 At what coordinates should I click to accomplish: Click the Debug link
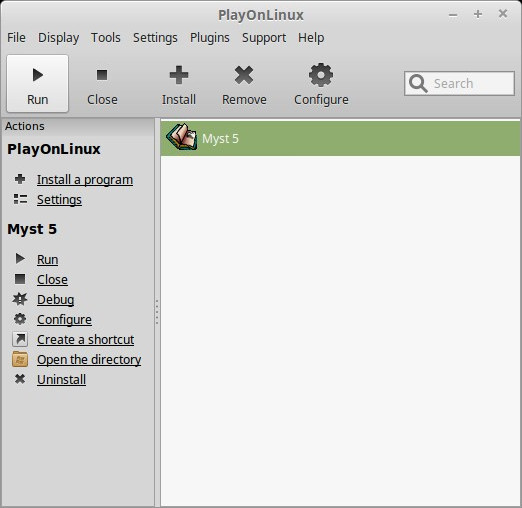tap(56, 300)
